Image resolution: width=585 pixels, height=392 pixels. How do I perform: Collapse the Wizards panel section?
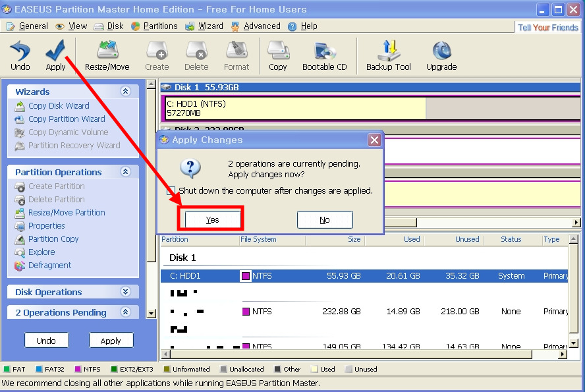click(x=125, y=92)
